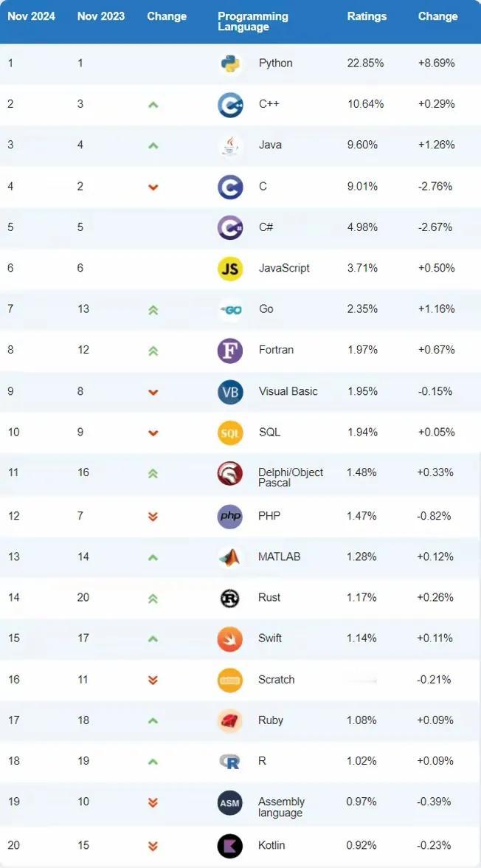This screenshot has width=481, height=868.
Task: Click the Visual Basic VB icon
Action: pos(230,392)
